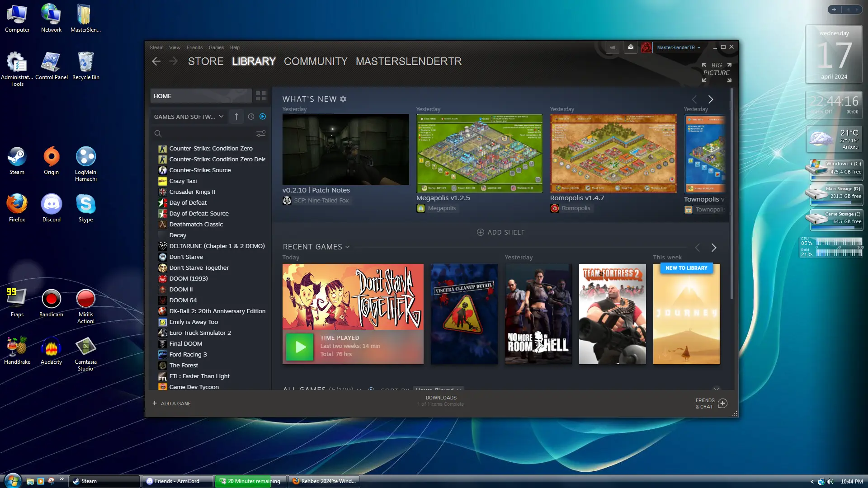Open the Help menu
Screen dimensions: 868x488
235,47
